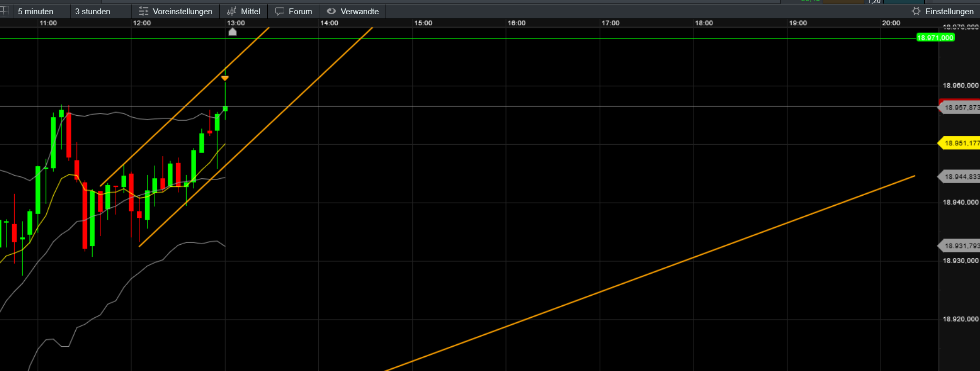Open the Verwandte related items menu
The image size is (980, 371).
(352, 11)
